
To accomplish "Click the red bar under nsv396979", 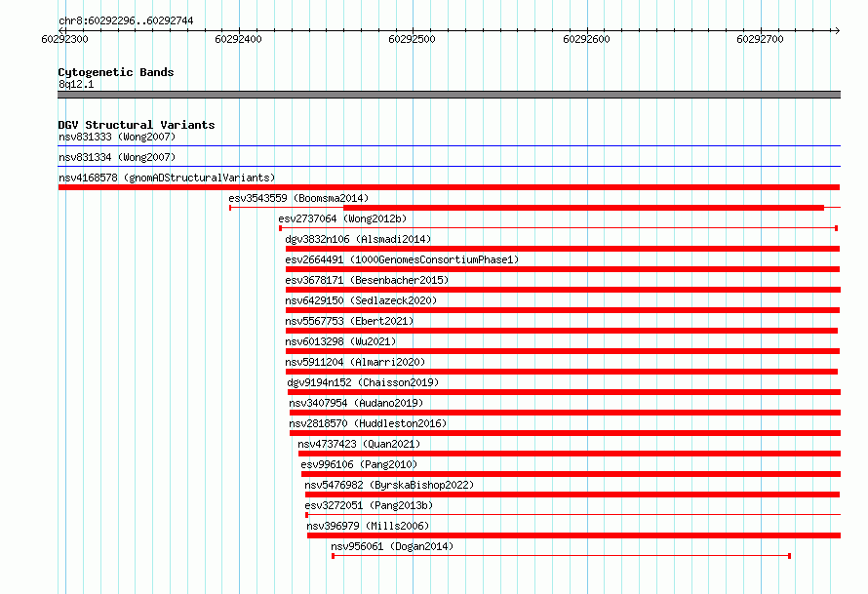I will click(x=574, y=535).
